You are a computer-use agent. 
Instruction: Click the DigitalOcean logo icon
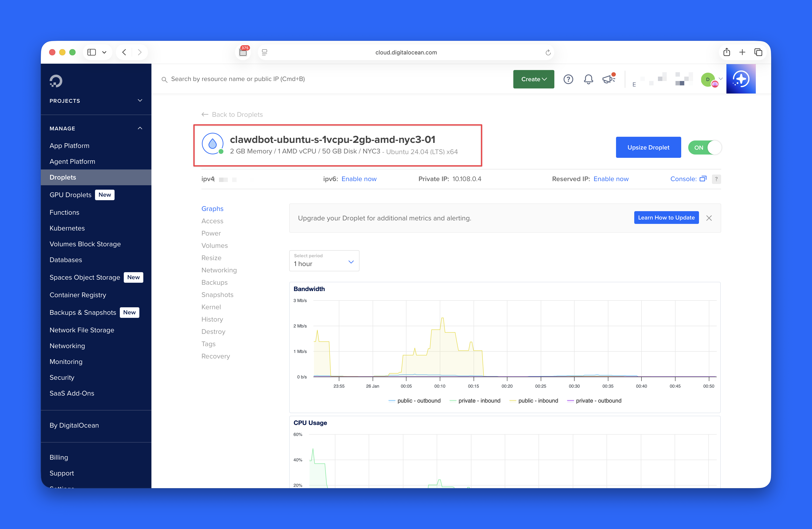click(56, 81)
